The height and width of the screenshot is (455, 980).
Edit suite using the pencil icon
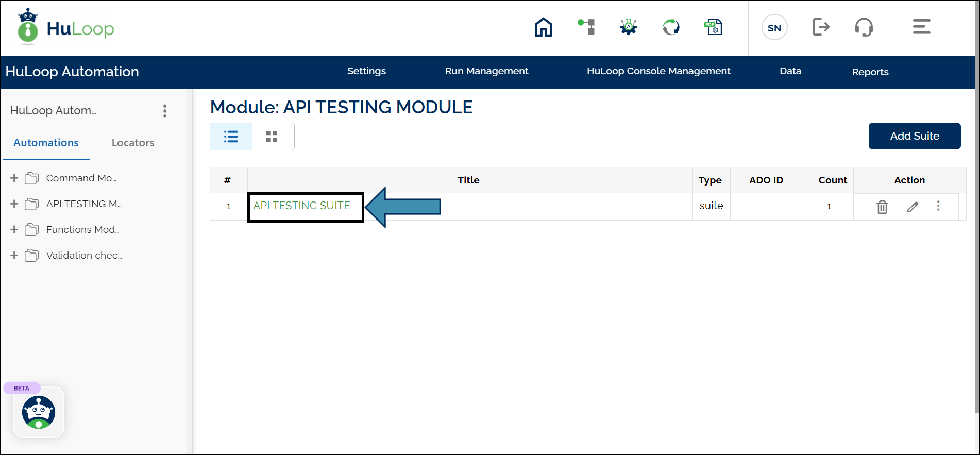913,207
